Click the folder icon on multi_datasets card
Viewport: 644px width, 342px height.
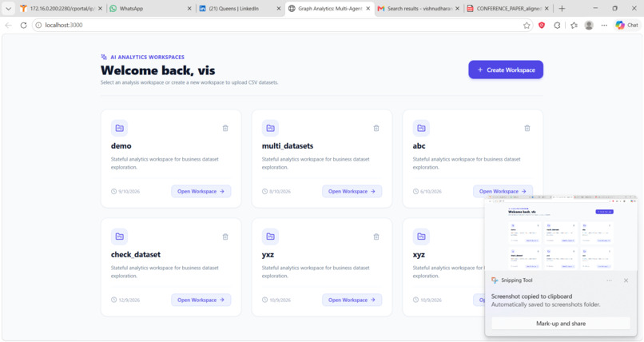pos(270,128)
